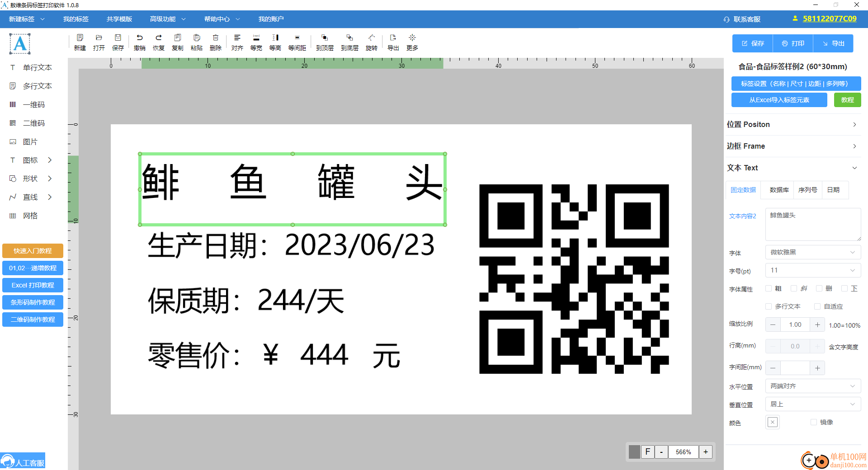Viewport: 868px width, 470px height.
Task: Click the 打开 (open) toolbar icon
Action: 99,42
